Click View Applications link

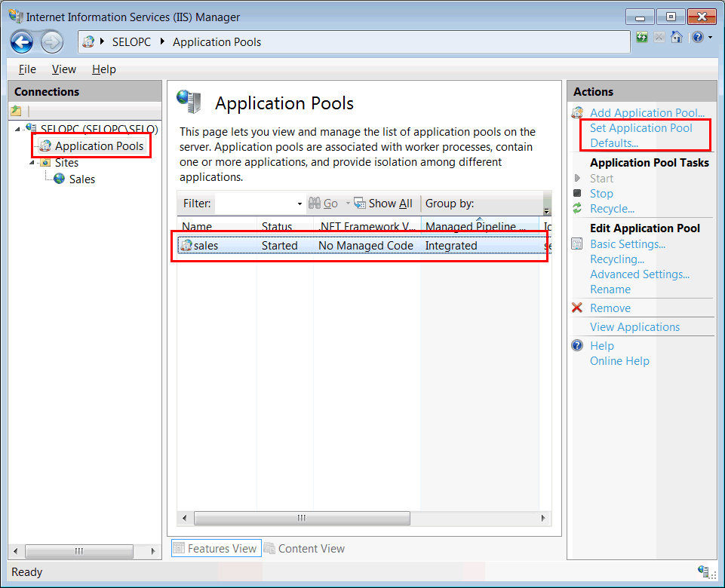[x=634, y=327]
